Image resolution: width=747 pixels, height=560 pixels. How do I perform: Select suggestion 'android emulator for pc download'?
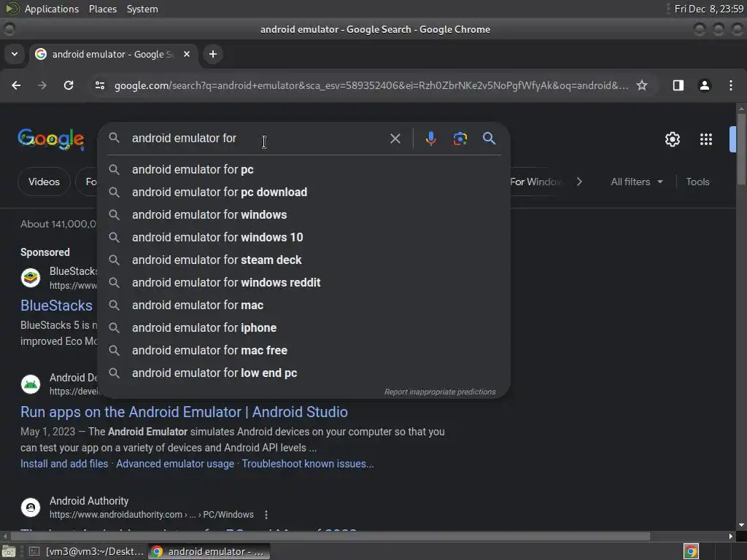click(303, 192)
